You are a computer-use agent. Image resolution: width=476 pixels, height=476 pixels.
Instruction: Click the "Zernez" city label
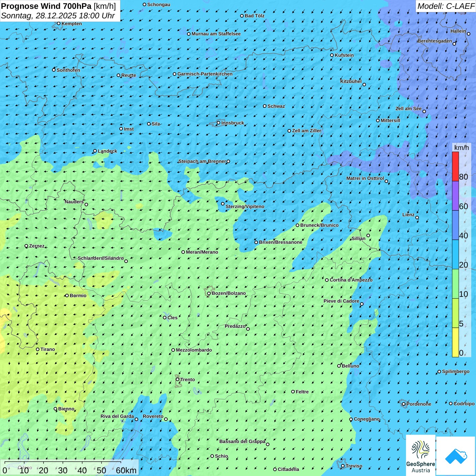[x=37, y=246]
